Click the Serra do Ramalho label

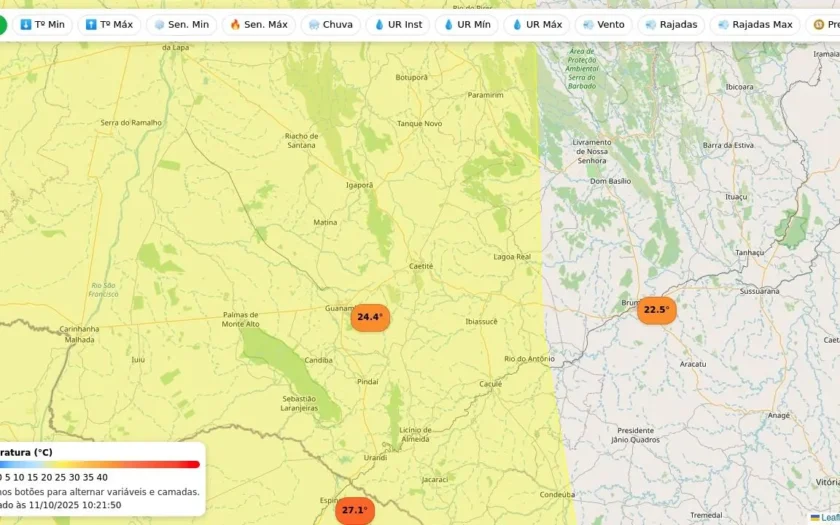tap(131, 123)
